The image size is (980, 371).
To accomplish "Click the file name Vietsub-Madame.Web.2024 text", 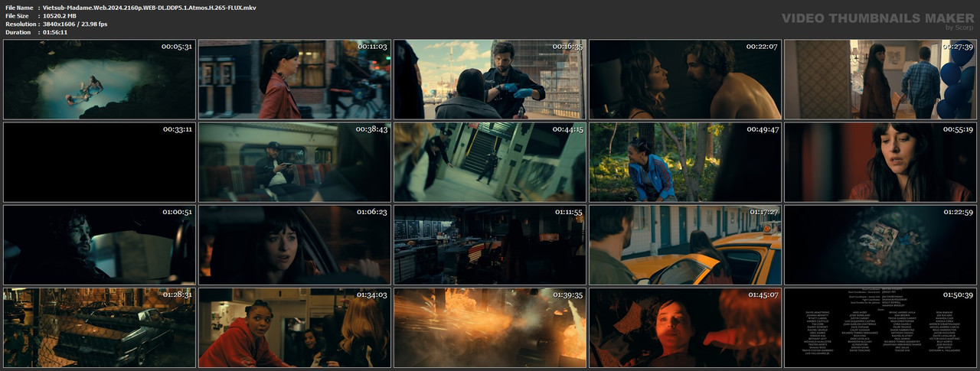I will [x=149, y=8].
